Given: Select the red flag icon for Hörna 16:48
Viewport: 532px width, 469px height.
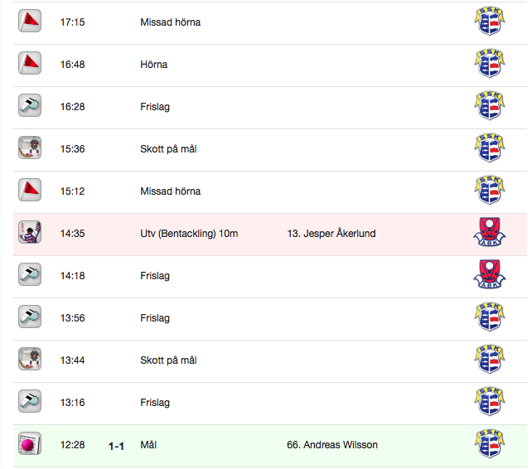Looking at the screenshot, I should pos(30,63).
